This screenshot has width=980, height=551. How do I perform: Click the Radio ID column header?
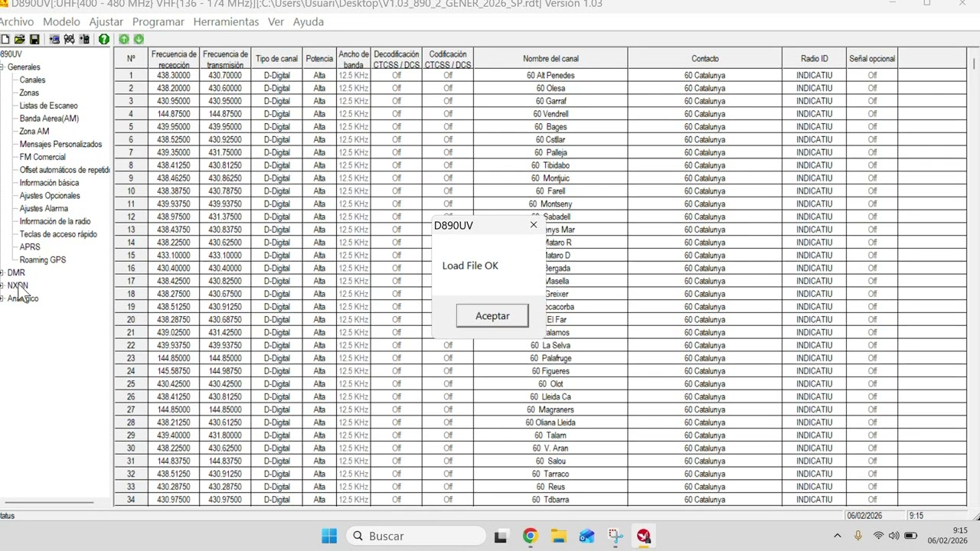coord(814,58)
